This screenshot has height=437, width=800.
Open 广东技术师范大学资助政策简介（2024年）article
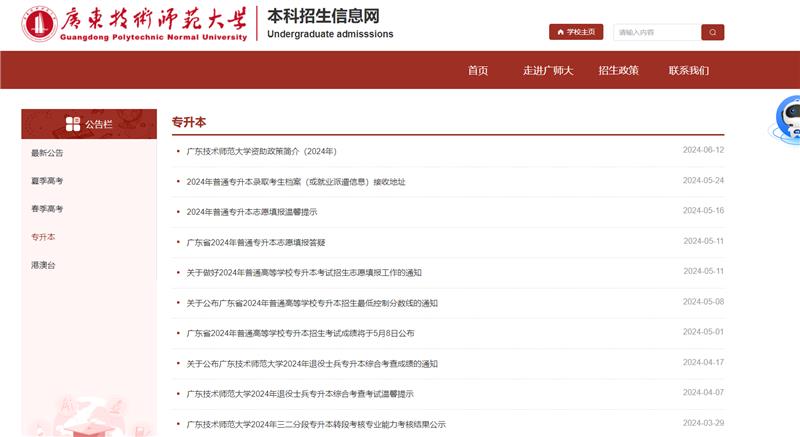[x=261, y=151]
